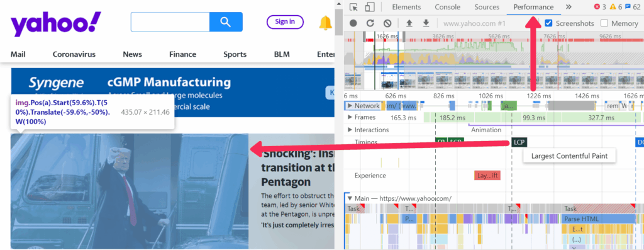Click inside the Yahoo search field

click(x=170, y=22)
